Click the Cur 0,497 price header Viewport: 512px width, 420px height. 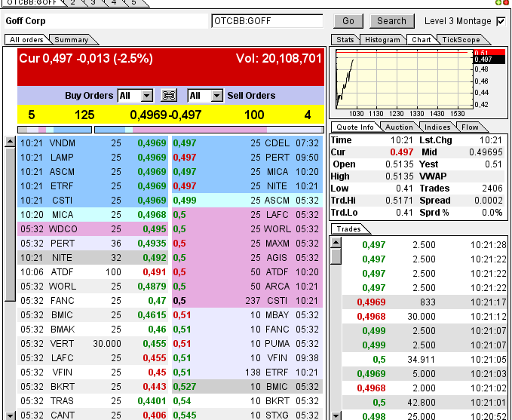[x=86, y=59]
